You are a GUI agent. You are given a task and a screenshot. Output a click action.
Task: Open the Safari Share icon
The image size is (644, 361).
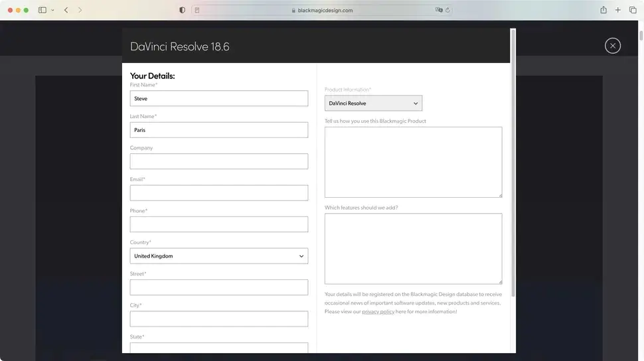[x=604, y=9]
